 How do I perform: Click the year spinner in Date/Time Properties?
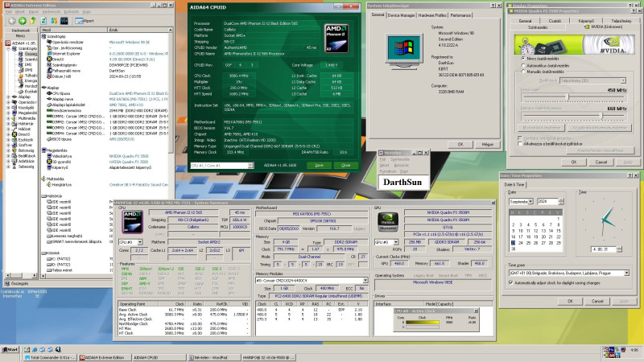pos(561,202)
